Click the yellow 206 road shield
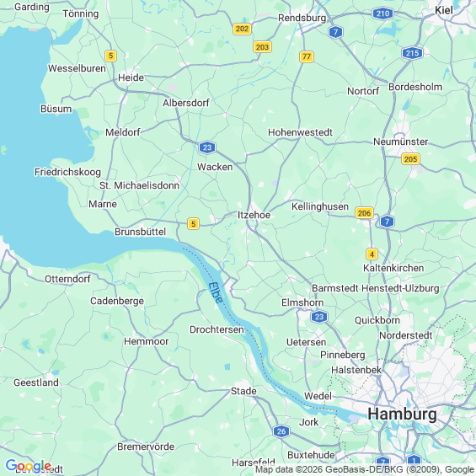This screenshot has height=476, width=476. pyautogui.click(x=364, y=213)
